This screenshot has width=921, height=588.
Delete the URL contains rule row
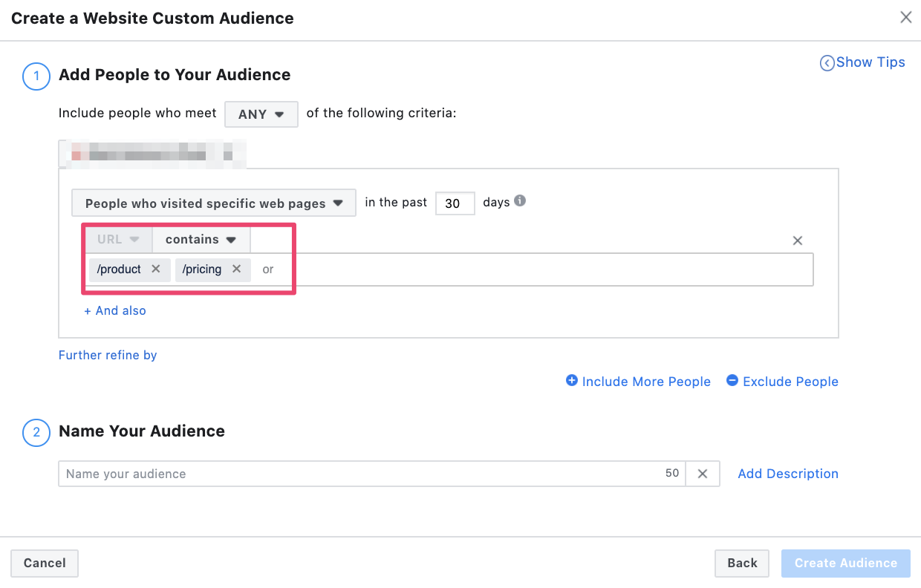pyautogui.click(x=797, y=241)
